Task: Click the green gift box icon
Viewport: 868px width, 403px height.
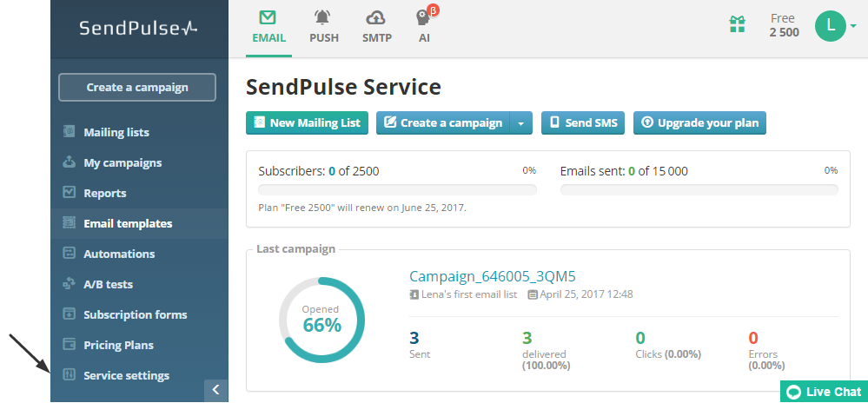Action: point(737,24)
